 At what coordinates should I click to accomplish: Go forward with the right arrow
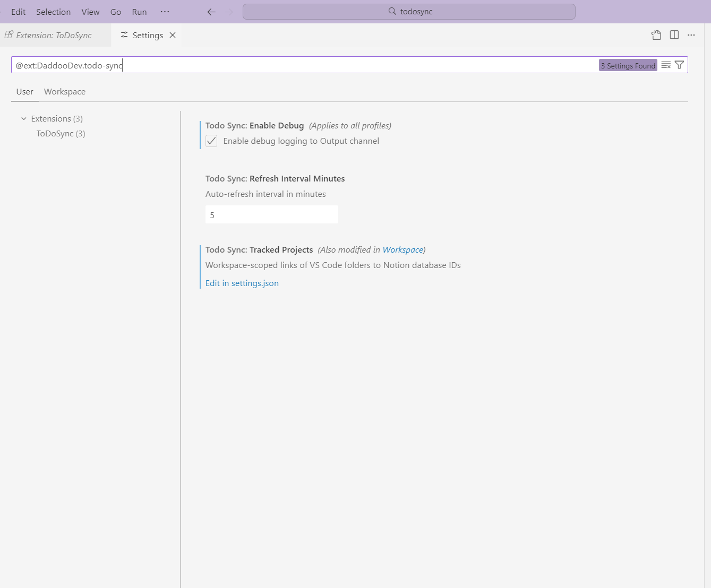click(x=229, y=12)
